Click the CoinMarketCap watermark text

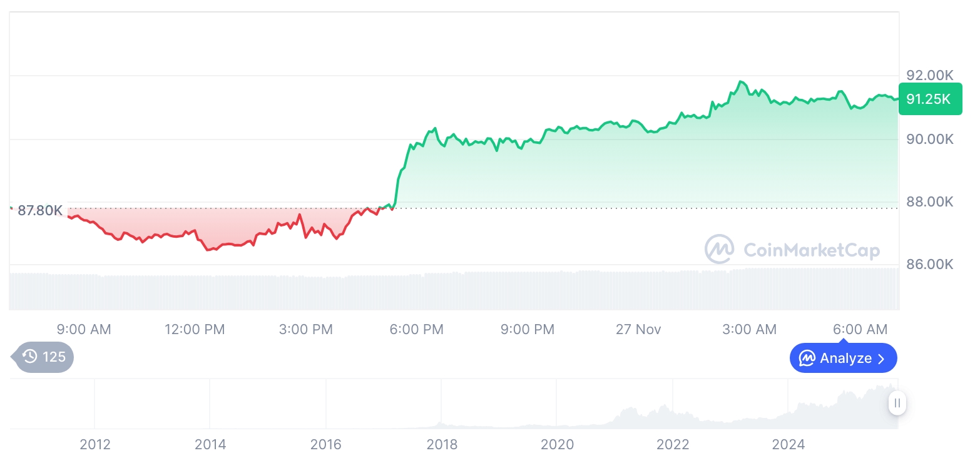pos(812,250)
